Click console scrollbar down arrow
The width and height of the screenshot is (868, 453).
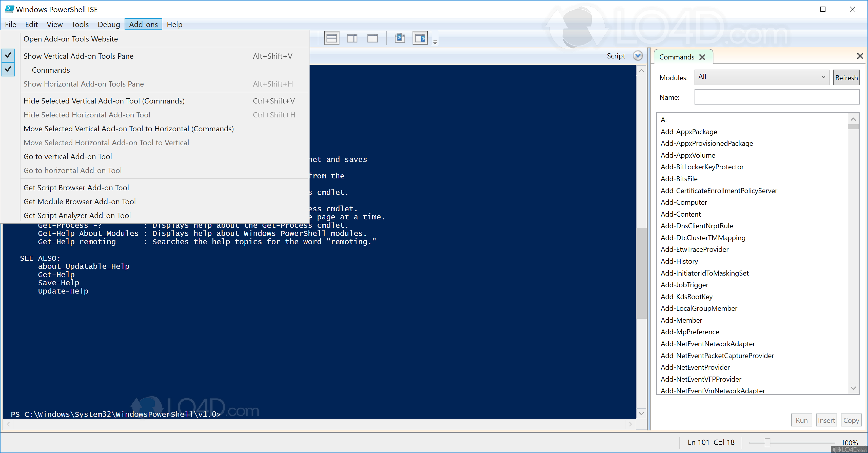pos(641,413)
